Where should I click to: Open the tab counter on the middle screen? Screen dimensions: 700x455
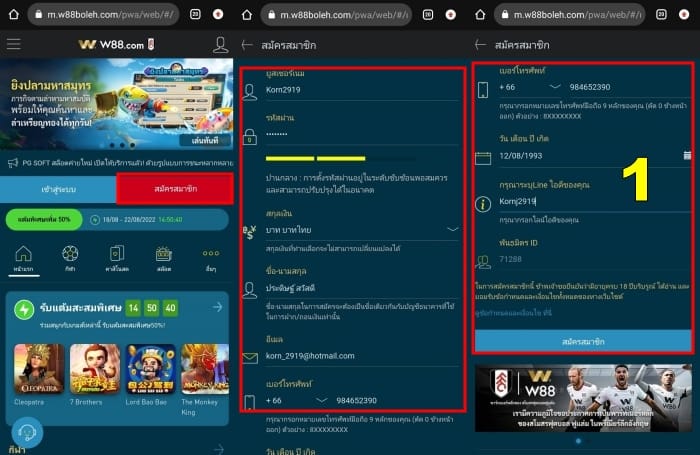point(428,14)
